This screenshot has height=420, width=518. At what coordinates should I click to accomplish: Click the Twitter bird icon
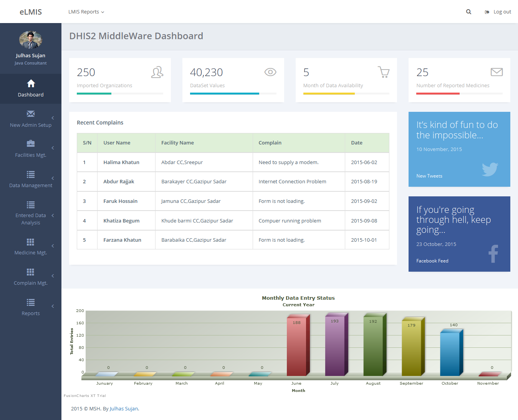(x=490, y=169)
